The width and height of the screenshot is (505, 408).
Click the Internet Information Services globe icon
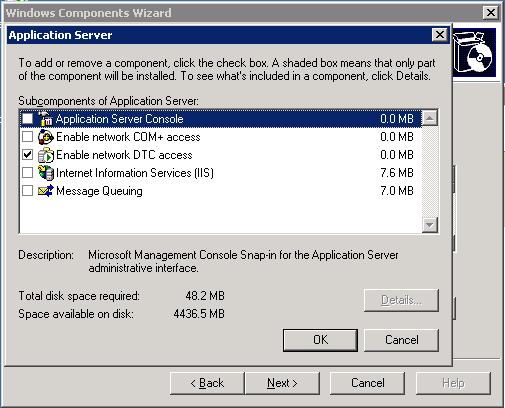(x=45, y=173)
